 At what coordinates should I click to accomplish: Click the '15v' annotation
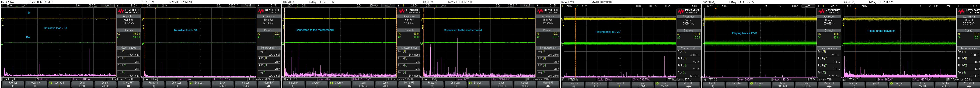pos(28,37)
